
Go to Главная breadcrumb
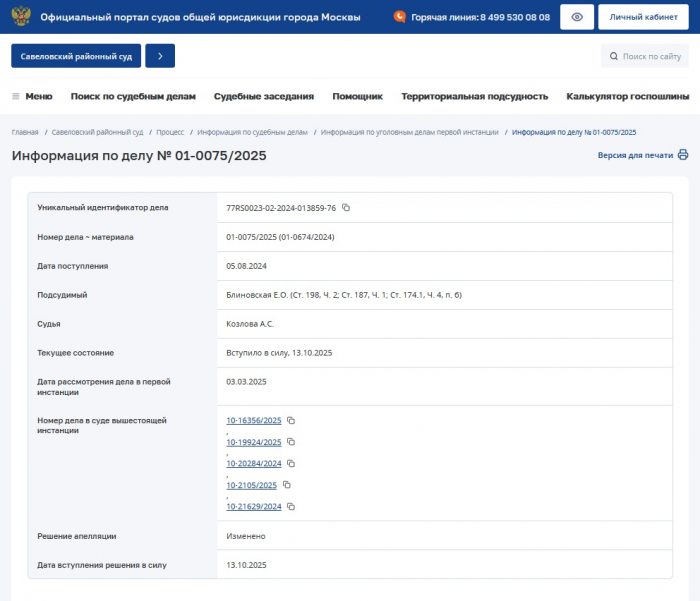(25, 132)
